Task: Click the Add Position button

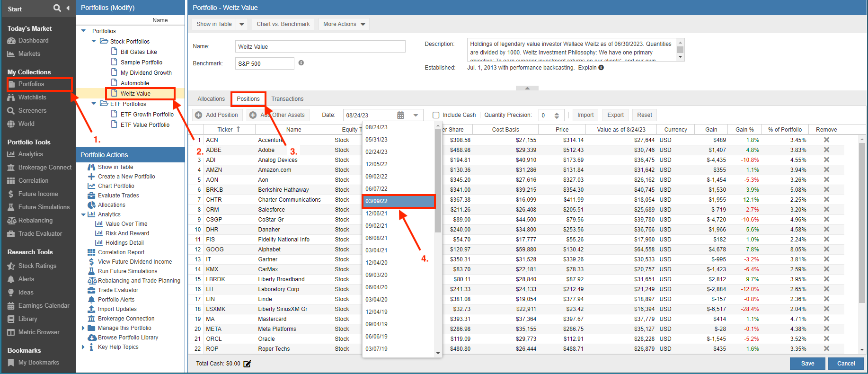Action: (217, 115)
